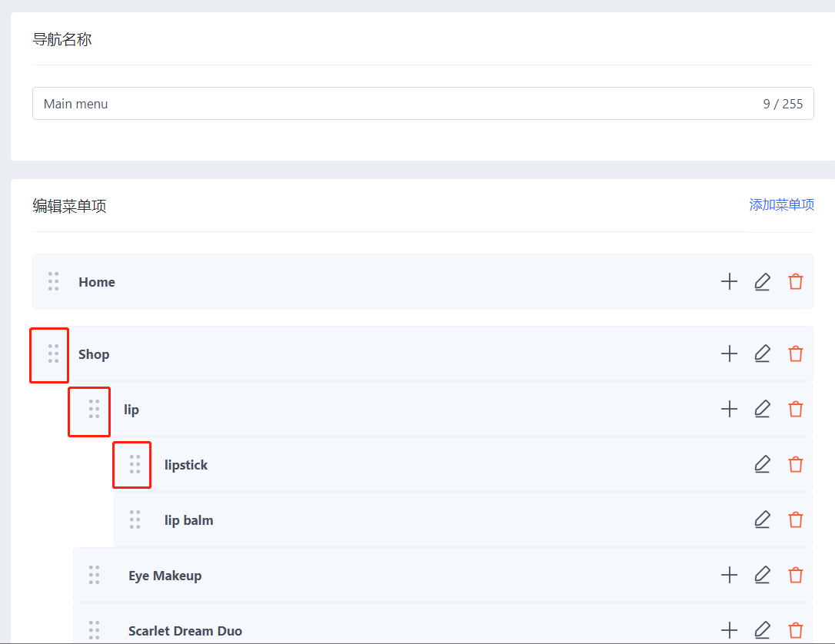Add a sub-item under Eye Makeup
The height and width of the screenshot is (644, 835).
coord(729,576)
